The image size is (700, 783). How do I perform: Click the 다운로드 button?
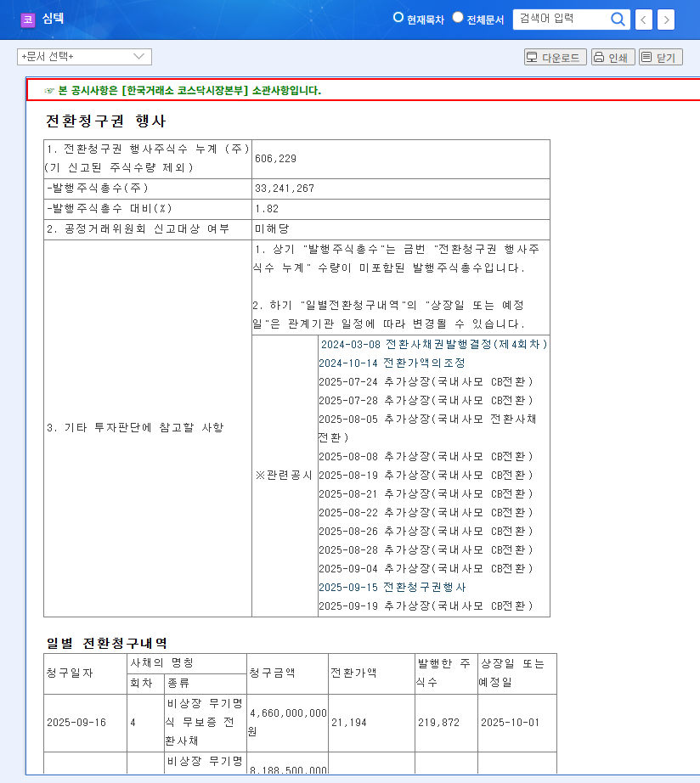coord(555,58)
